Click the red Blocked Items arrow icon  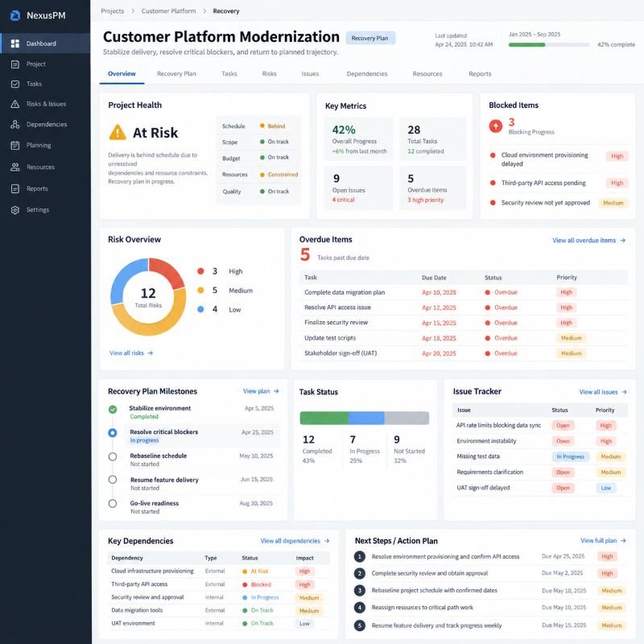[496, 126]
